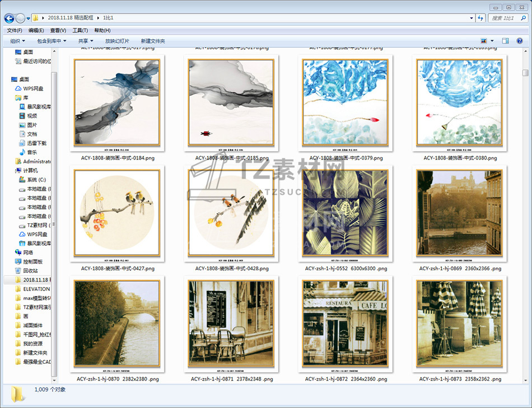Select 最近访问的位置 in favorites
Viewport: 532px width, 408px height.
pos(33,62)
